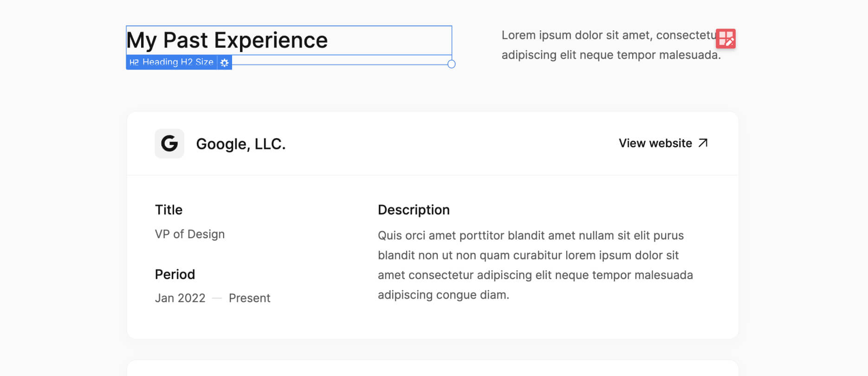
Task: Click the Jan 2022 start date
Action: pyautogui.click(x=180, y=298)
